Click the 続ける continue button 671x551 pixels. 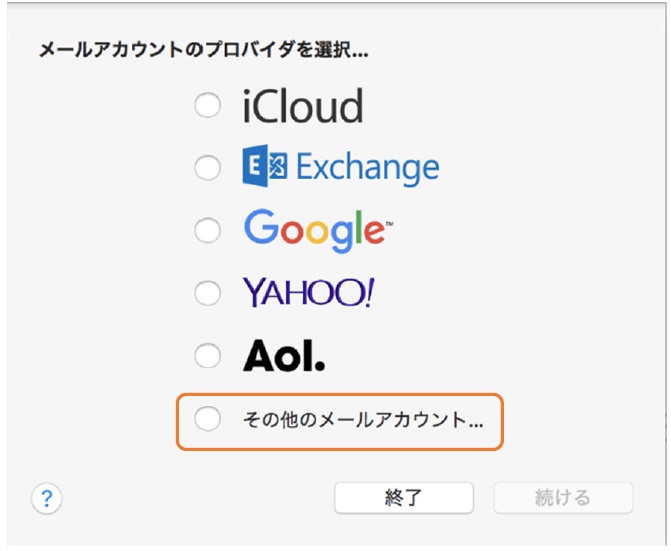pos(563,498)
